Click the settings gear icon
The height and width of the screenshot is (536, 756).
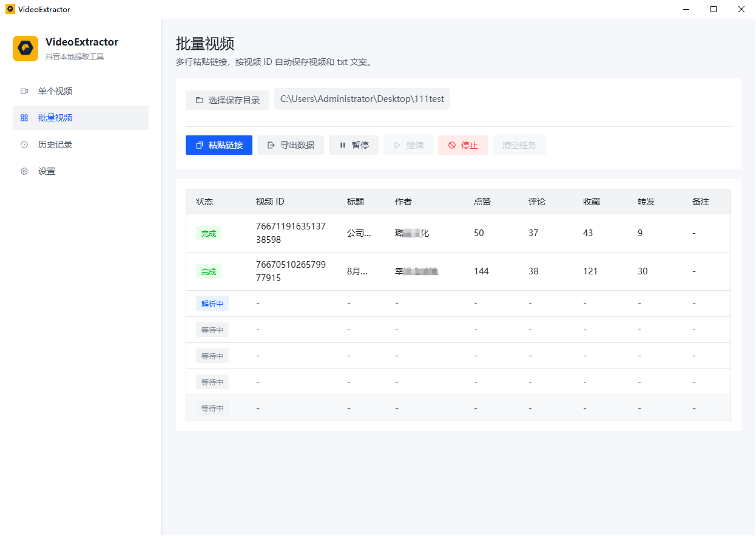tap(24, 171)
